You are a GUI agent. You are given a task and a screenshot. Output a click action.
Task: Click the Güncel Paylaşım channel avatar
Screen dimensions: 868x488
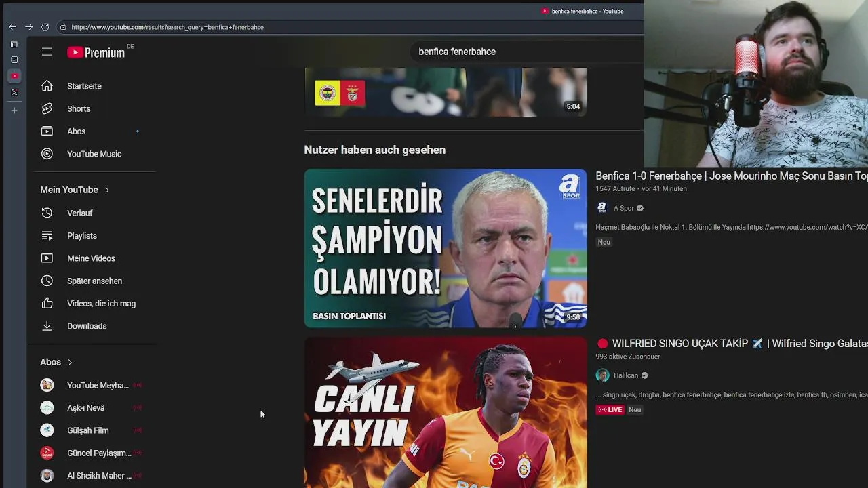(x=47, y=453)
